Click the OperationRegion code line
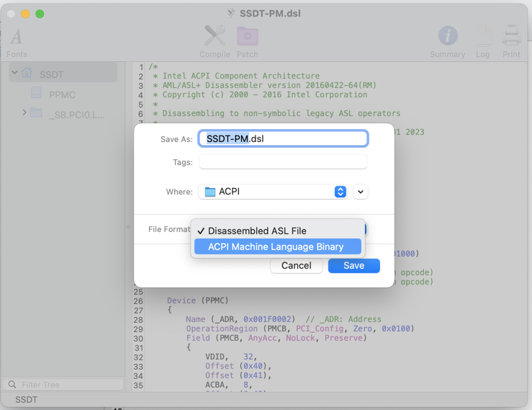The image size is (532, 410). point(300,329)
